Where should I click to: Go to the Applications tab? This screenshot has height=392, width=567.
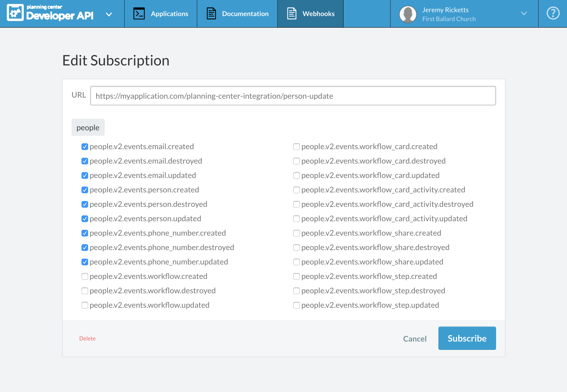(x=169, y=14)
